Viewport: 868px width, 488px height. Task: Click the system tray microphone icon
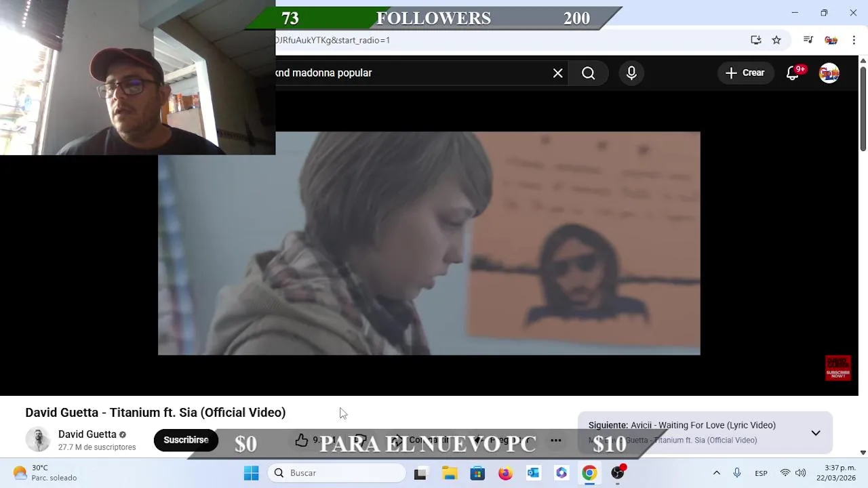coord(737,473)
